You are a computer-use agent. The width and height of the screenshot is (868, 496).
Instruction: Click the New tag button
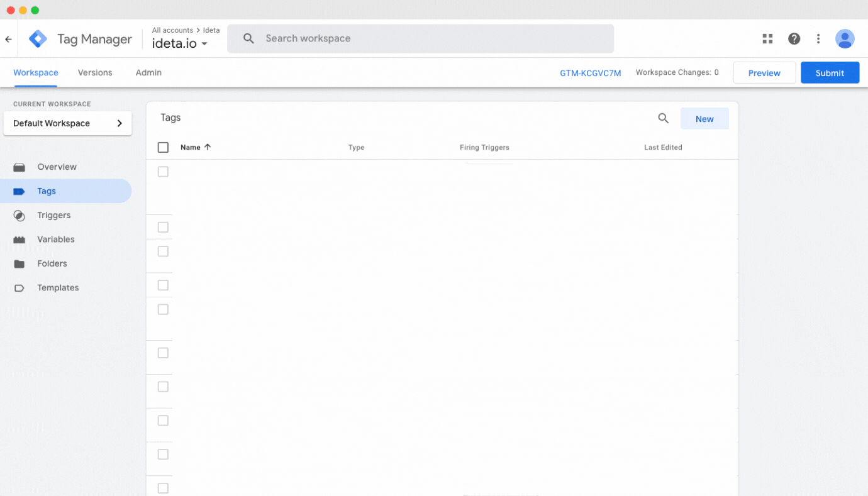[x=704, y=119]
